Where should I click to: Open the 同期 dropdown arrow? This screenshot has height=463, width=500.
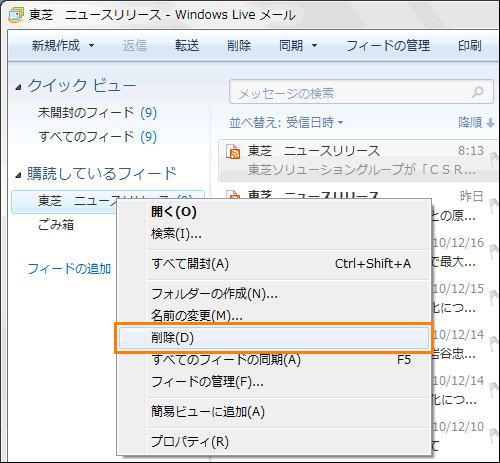[x=314, y=46]
